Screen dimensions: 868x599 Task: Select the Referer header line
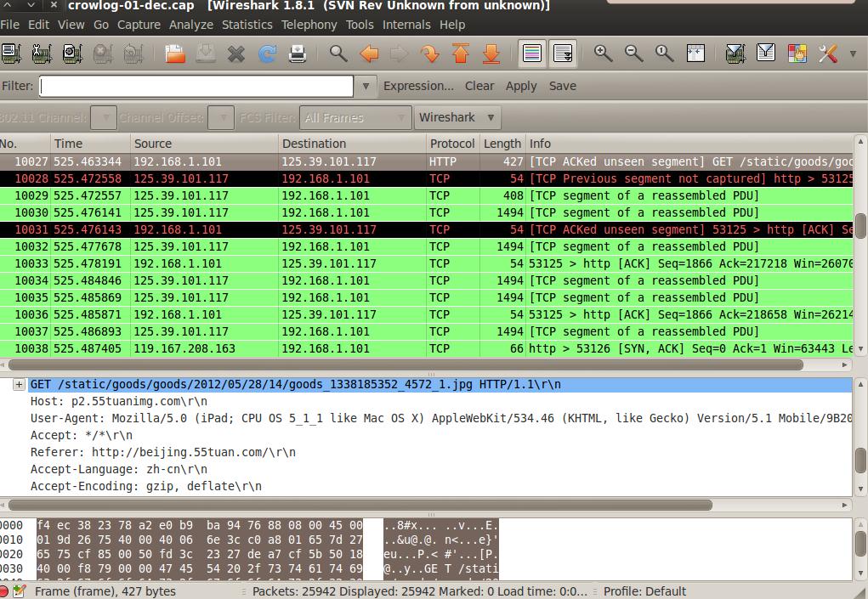pos(162,452)
